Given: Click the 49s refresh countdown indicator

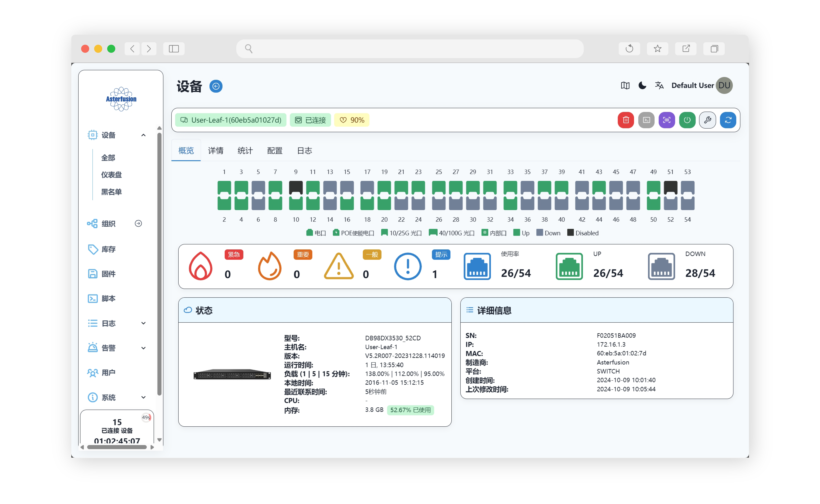Looking at the screenshot, I should pyautogui.click(x=146, y=418).
